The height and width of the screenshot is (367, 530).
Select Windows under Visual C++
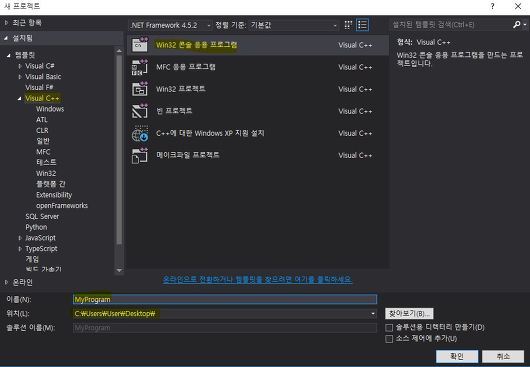pyautogui.click(x=50, y=109)
